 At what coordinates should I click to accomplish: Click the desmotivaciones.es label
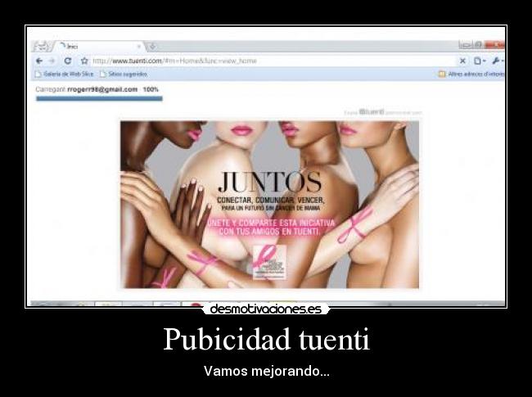coord(266,309)
